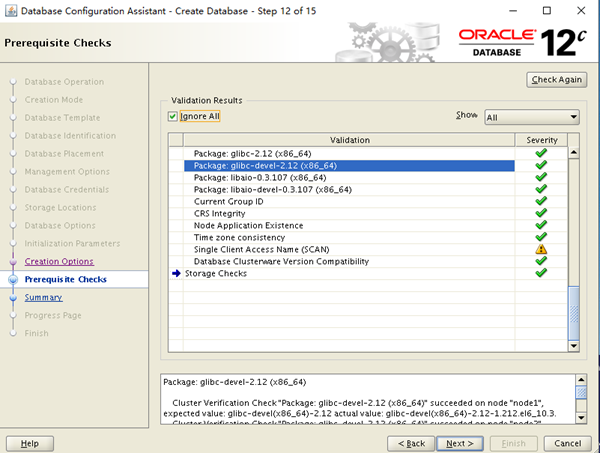Click the Java window icon in the title bar
Image resolution: width=600 pixels, height=453 pixels.
[11, 11]
